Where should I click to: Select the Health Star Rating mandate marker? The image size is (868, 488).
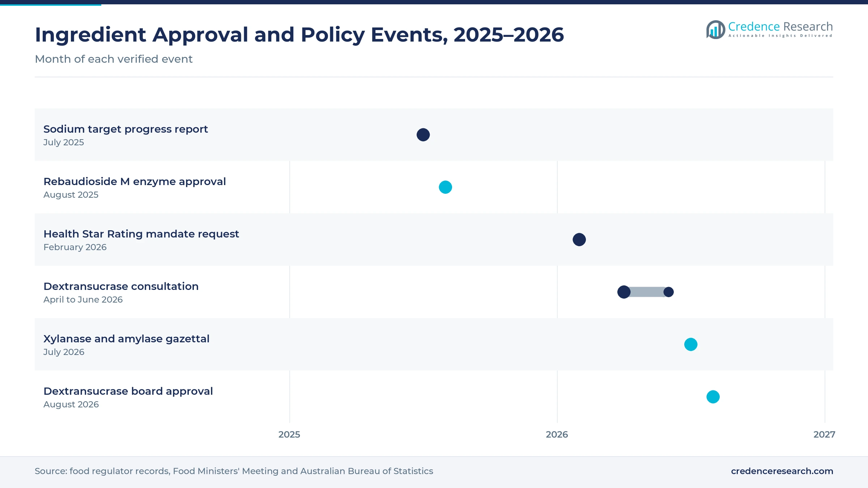coord(579,240)
